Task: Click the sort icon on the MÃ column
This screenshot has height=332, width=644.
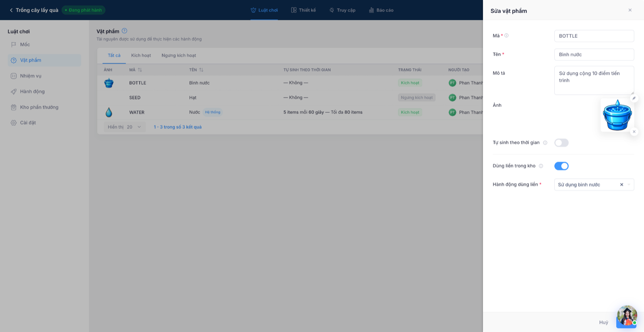Action: coord(140,70)
